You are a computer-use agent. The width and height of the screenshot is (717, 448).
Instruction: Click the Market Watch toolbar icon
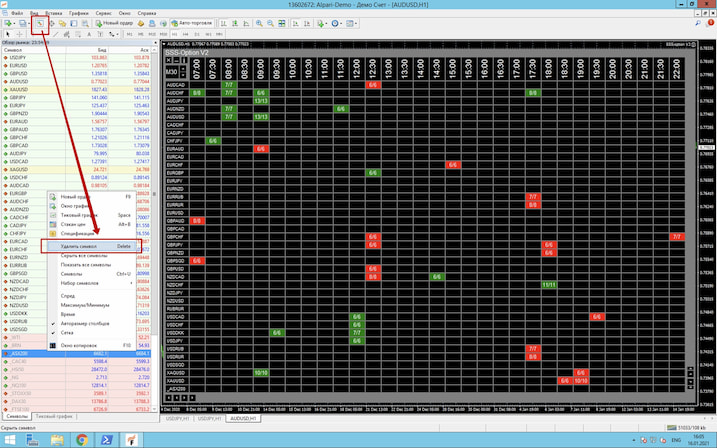tap(41, 22)
